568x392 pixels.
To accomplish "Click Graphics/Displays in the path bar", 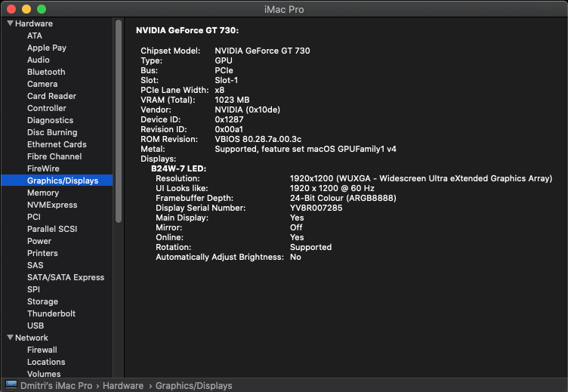I will (194, 385).
